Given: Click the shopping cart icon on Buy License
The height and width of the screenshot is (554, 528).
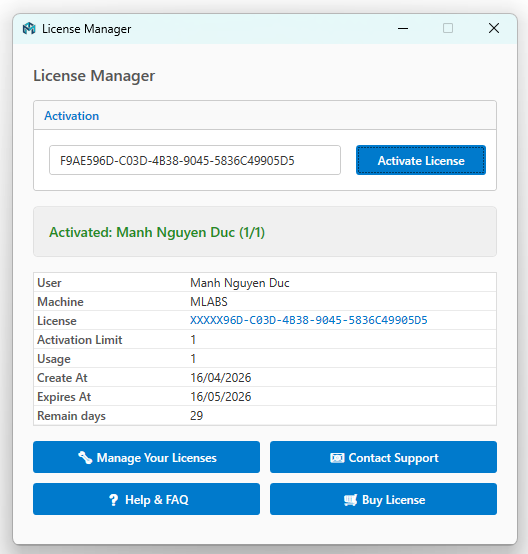Looking at the screenshot, I should [x=351, y=500].
